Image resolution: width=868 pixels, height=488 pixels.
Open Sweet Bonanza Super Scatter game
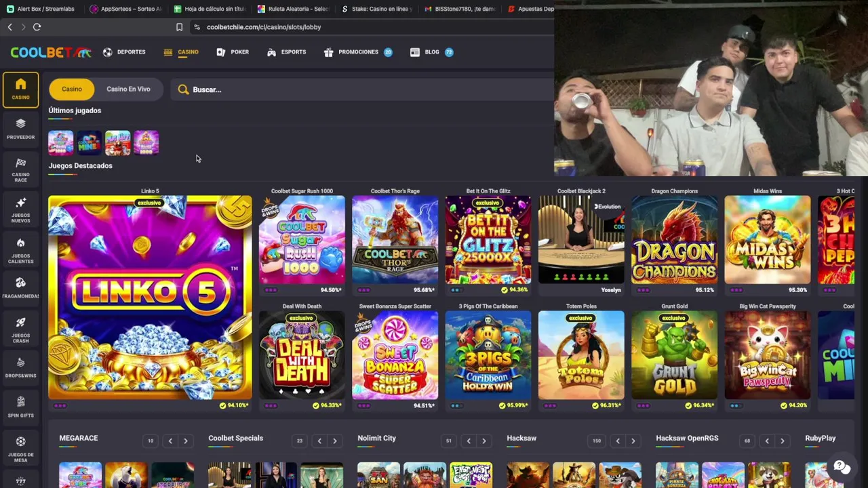[395, 355]
